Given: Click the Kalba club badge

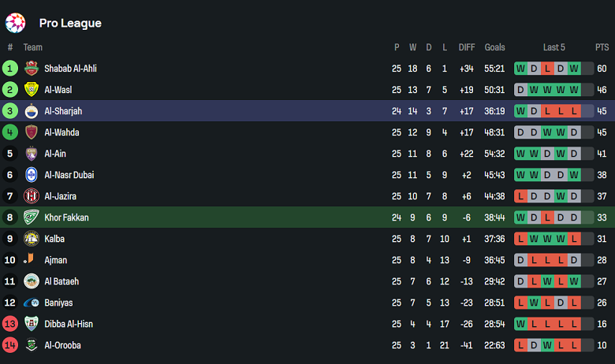Looking at the screenshot, I should point(32,239).
